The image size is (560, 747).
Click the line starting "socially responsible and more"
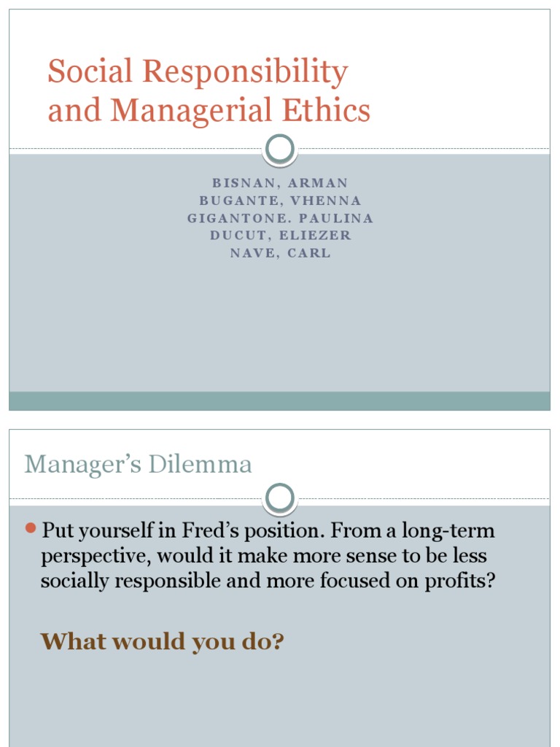[x=268, y=581]
